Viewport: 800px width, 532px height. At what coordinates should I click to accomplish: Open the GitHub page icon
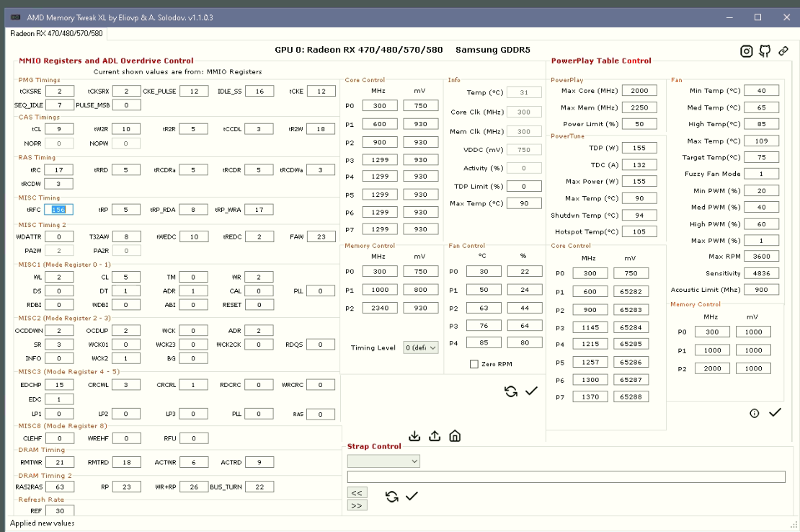[765, 51]
